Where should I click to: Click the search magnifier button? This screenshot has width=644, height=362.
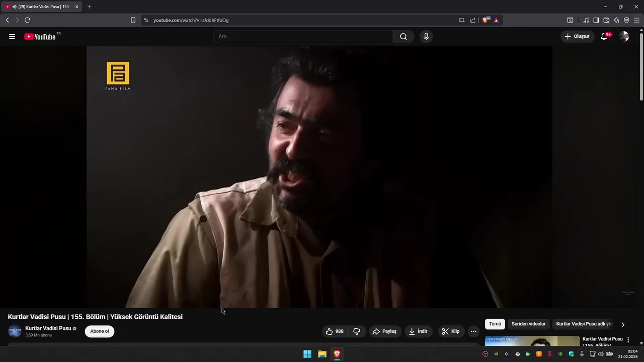[x=404, y=37]
